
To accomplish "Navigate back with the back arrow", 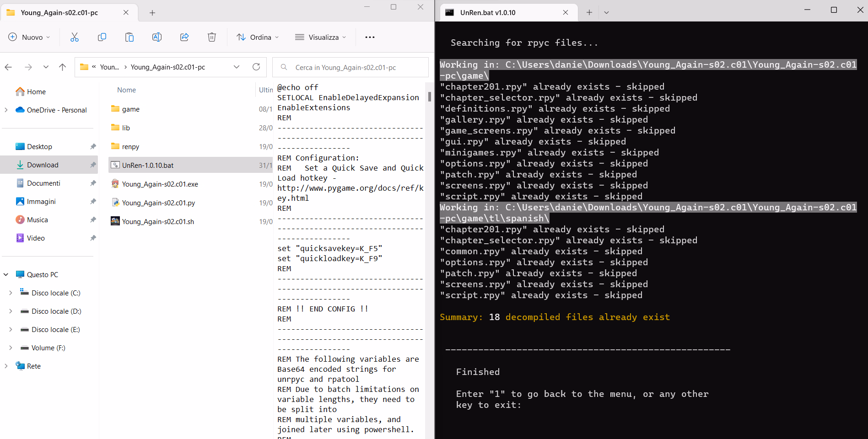I will click(x=8, y=67).
